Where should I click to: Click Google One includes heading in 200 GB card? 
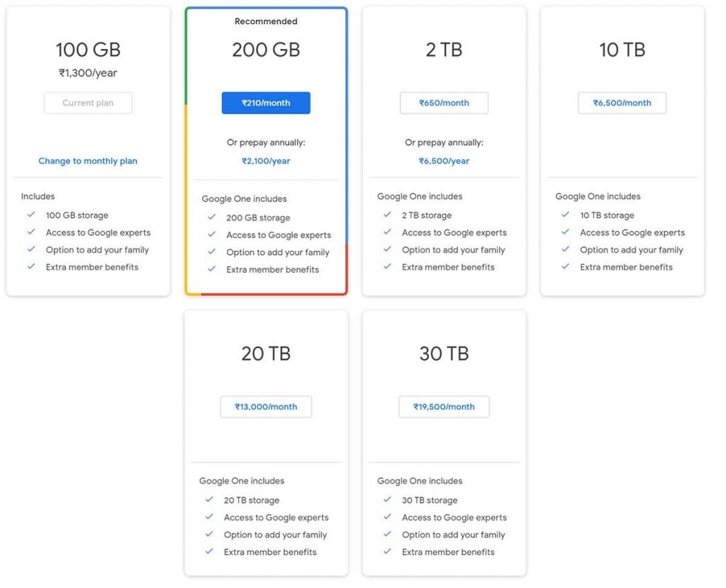coord(244,199)
